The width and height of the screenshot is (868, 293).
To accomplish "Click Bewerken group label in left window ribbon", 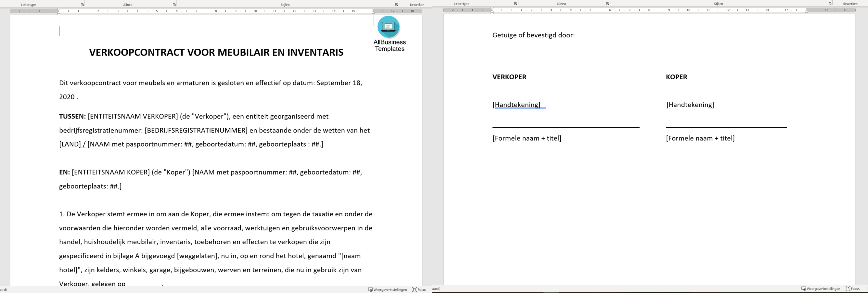I will [x=417, y=5].
